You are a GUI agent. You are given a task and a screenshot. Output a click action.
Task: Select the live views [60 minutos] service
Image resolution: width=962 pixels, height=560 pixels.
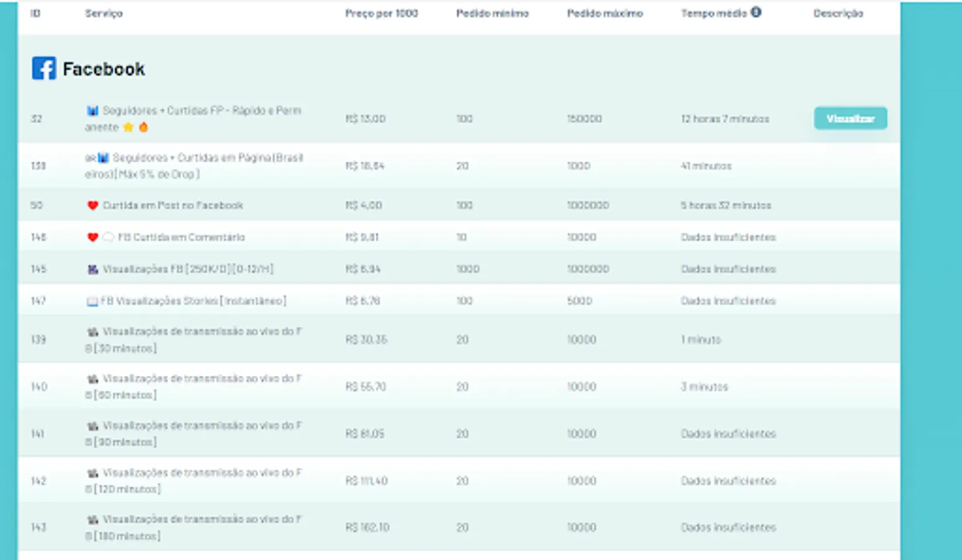[194, 387]
